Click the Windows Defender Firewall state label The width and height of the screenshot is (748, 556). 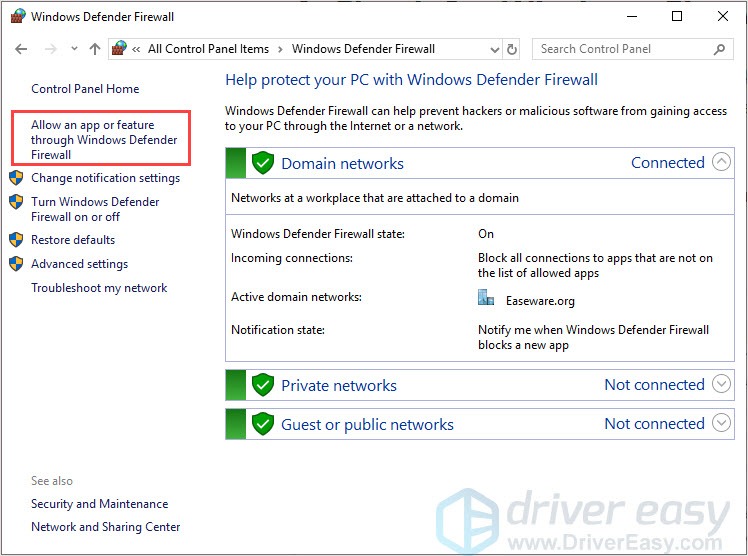point(318,234)
